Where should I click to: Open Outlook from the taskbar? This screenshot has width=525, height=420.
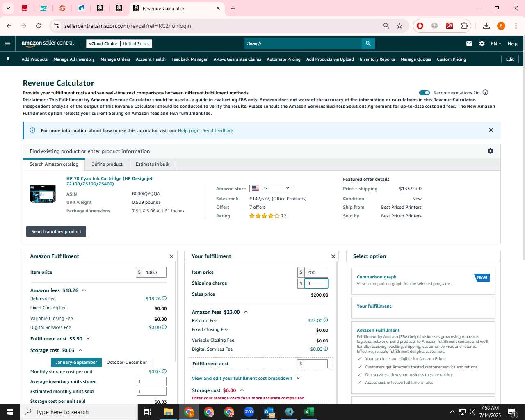[x=269, y=412]
